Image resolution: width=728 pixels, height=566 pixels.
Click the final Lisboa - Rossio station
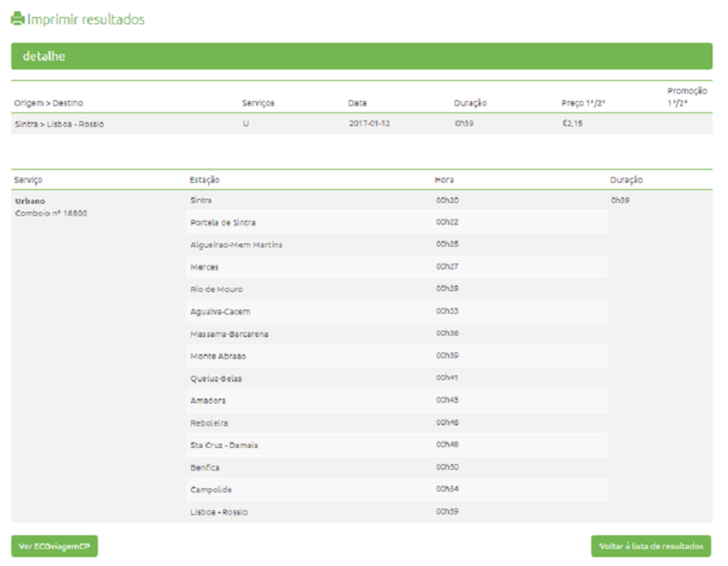218,512
